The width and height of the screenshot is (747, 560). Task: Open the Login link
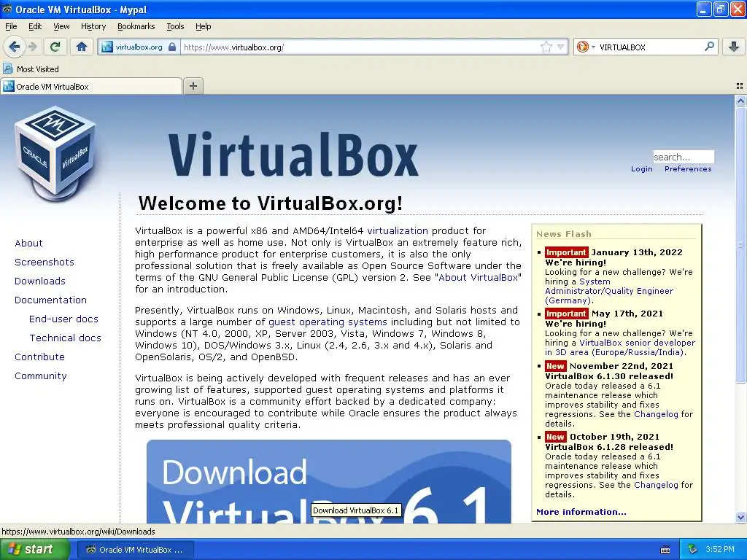pos(642,169)
